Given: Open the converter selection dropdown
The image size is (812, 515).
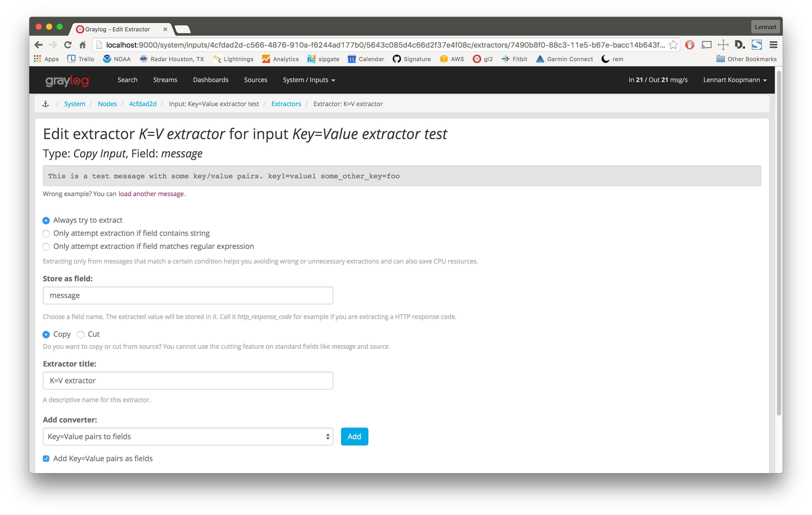Looking at the screenshot, I should pos(188,436).
